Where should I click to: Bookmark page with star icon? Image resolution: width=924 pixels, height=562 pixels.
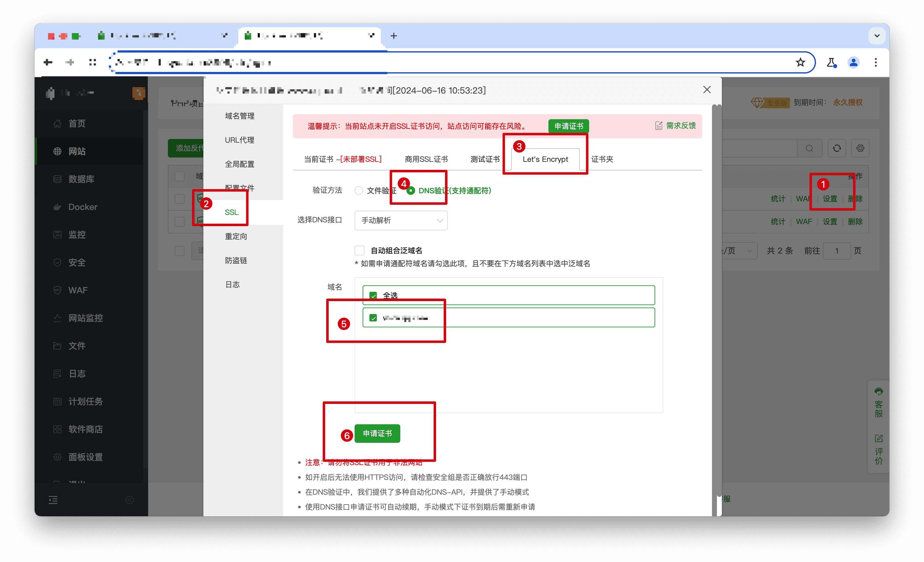[800, 62]
